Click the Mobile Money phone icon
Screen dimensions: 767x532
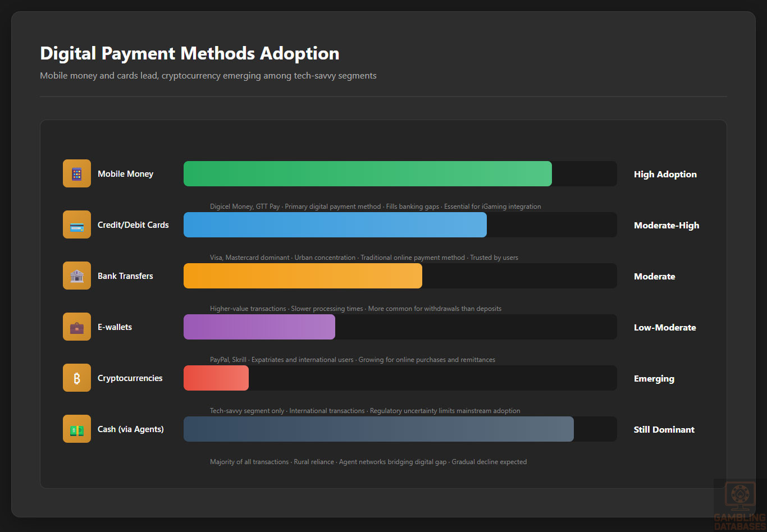(x=77, y=174)
